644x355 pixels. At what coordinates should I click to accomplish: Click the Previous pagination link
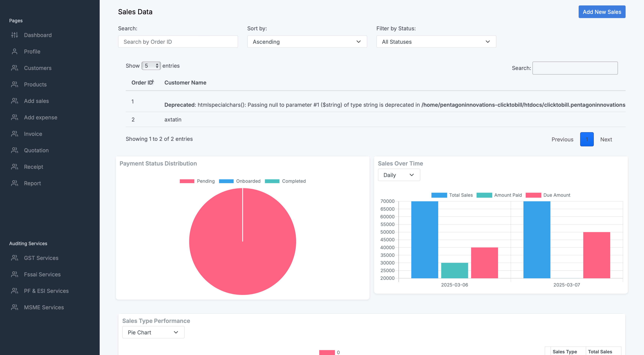click(x=562, y=139)
